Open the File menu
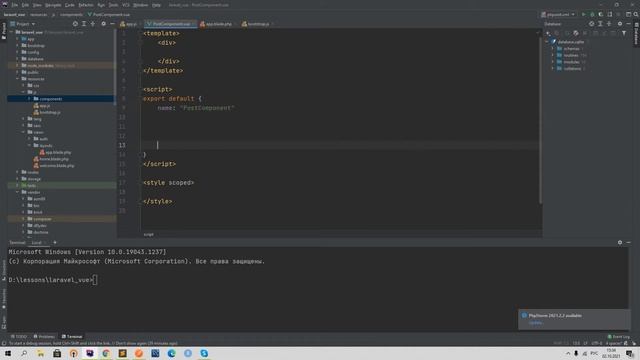 point(15,5)
